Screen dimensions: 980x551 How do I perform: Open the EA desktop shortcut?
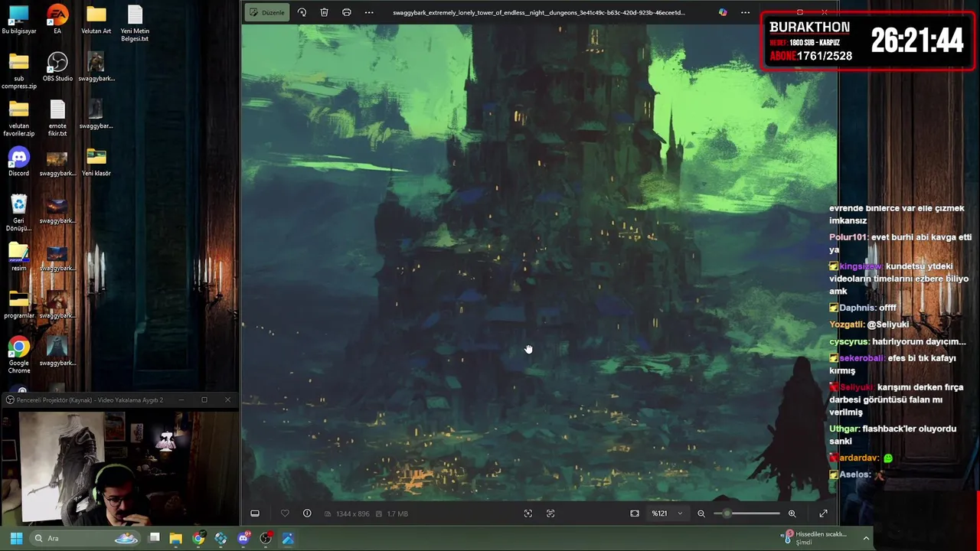click(x=57, y=20)
